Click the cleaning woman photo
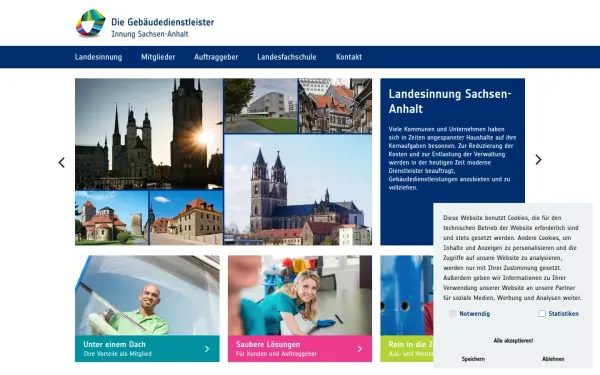 pyautogui.click(x=300, y=295)
